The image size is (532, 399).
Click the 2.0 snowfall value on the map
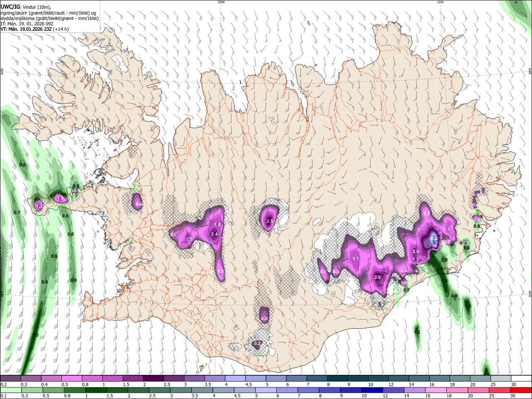pos(416,252)
